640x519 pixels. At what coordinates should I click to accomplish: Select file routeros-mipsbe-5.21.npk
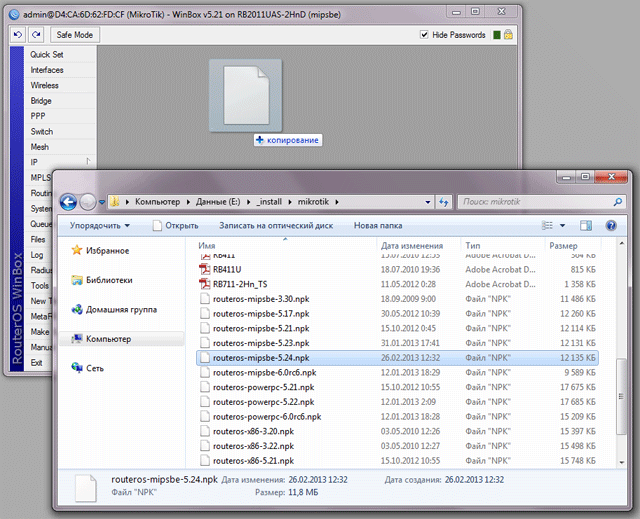pos(261,328)
